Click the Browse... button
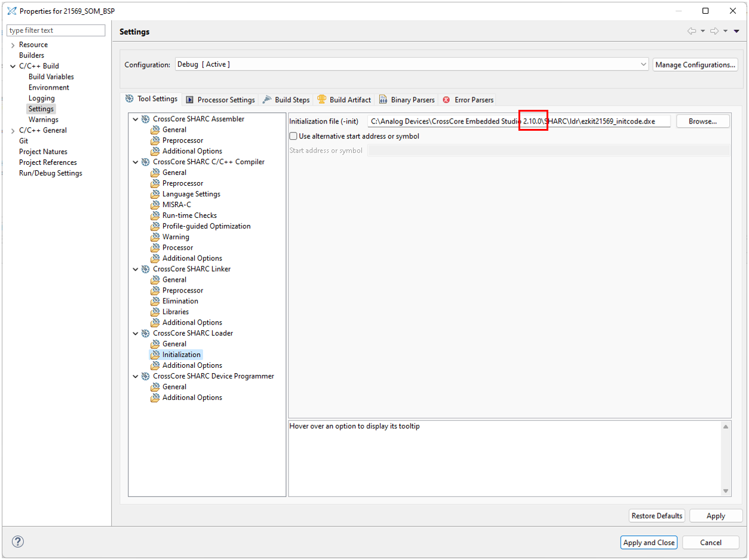749x560 pixels. tap(702, 121)
